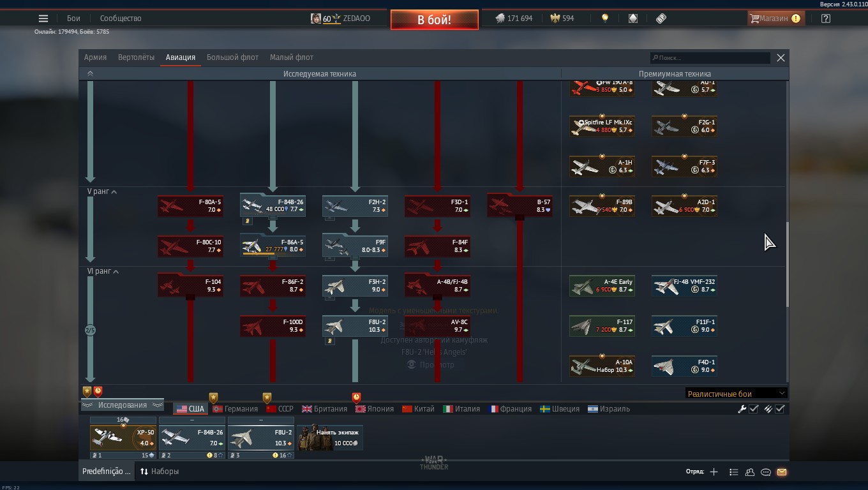The height and width of the screenshot is (490, 868).
Task: Select the F-84B-26 in the research tree
Action: (x=273, y=205)
